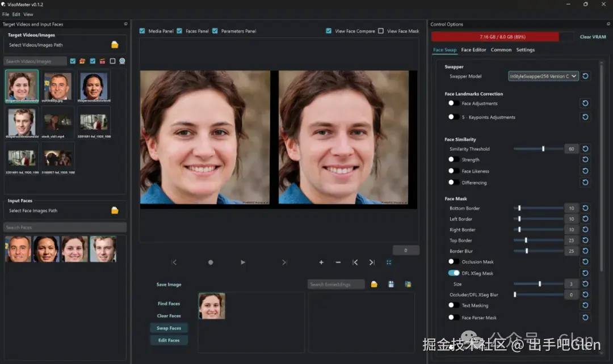Go to previous marker
The height and width of the screenshot is (364, 613).
click(355, 263)
